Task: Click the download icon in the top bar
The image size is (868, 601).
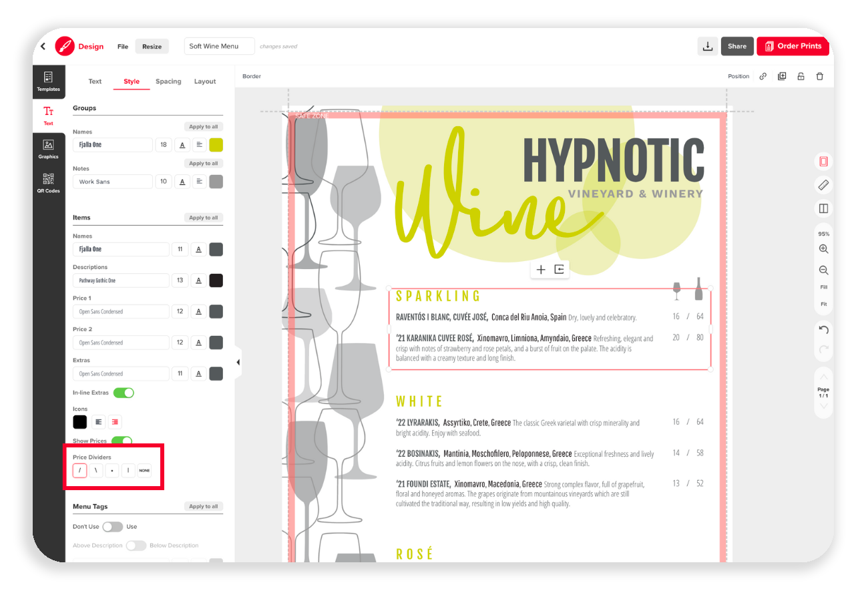Action: tap(706, 46)
